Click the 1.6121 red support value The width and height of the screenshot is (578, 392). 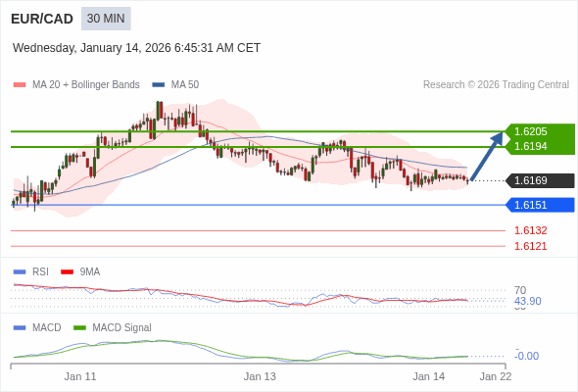530,246
